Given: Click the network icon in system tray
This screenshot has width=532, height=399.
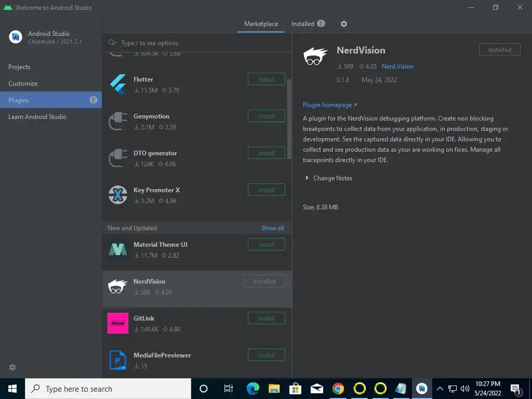Looking at the screenshot, I should coord(453,389).
